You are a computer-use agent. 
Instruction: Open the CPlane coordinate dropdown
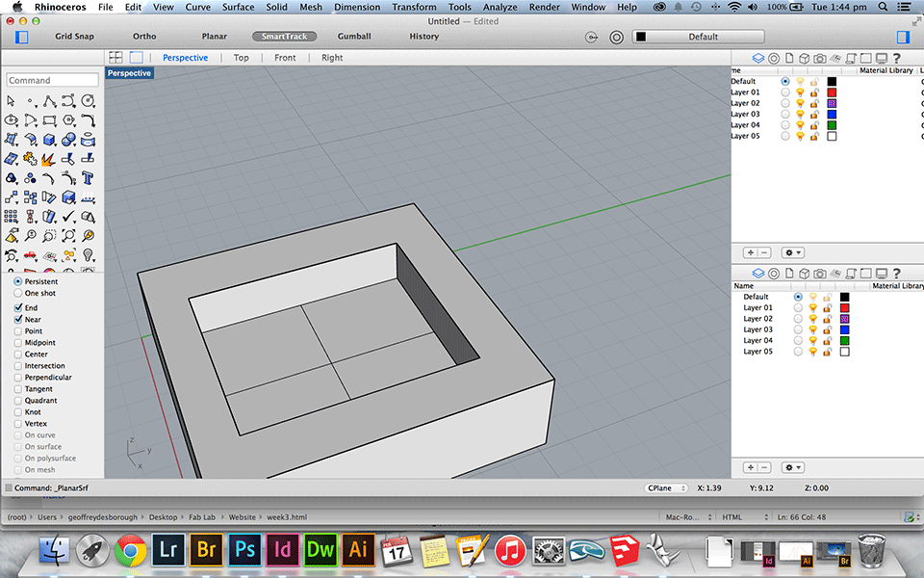pos(666,487)
